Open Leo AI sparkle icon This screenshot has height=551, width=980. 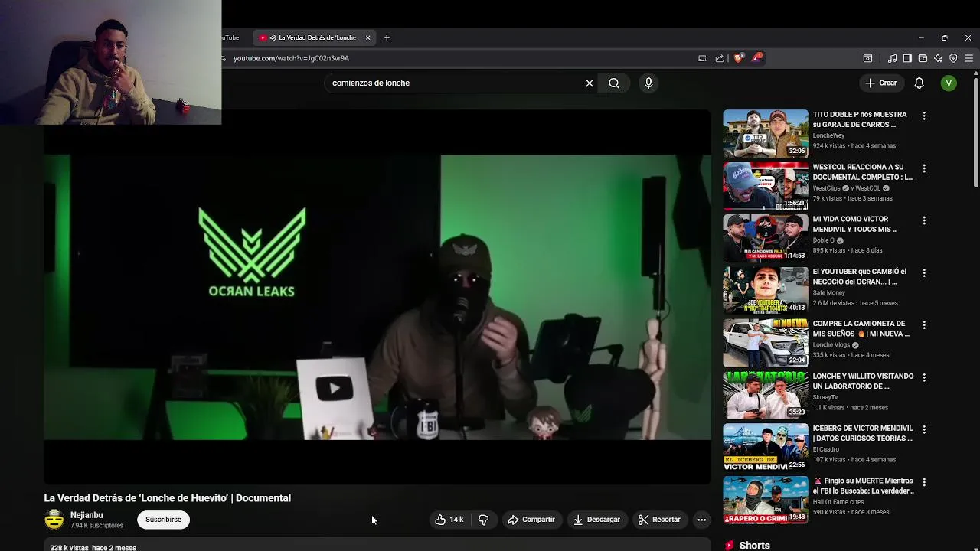[x=938, y=58]
